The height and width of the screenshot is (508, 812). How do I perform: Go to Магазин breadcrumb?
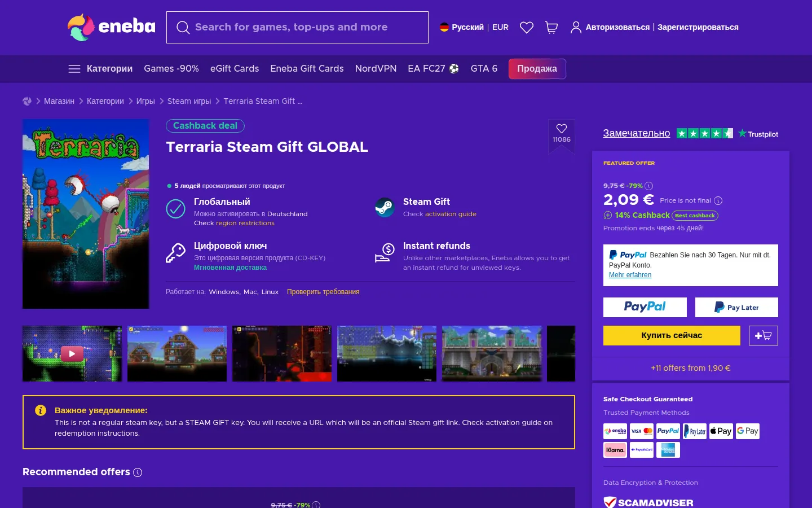pyautogui.click(x=59, y=101)
